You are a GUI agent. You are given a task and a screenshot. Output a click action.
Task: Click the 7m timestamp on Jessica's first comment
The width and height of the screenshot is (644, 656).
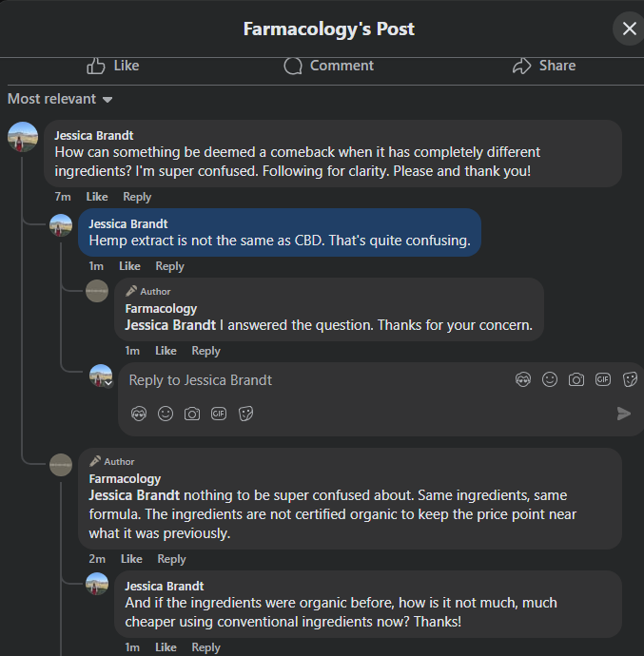[x=63, y=197]
